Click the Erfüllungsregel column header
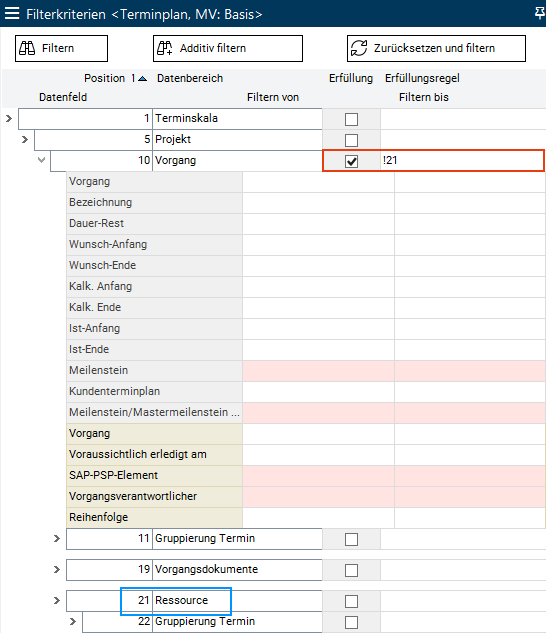Image resolution: width=546 pixels, height=633 pixels. coord(422,78)
